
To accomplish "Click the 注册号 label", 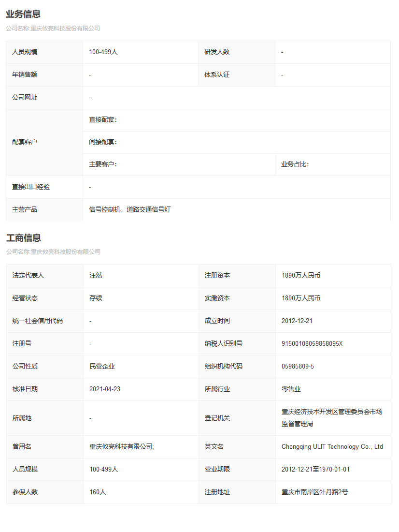I will click(22, 344).
